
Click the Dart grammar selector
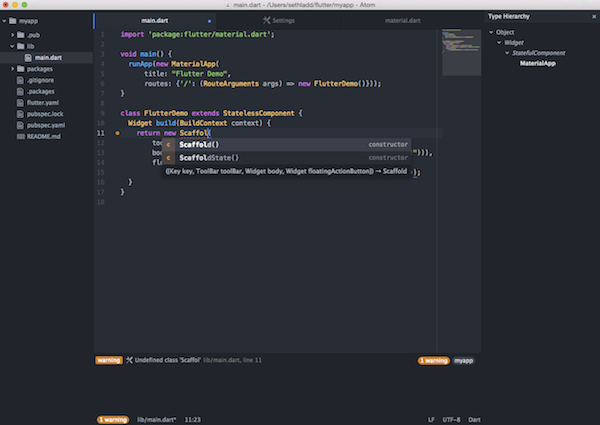pos(474,420)
